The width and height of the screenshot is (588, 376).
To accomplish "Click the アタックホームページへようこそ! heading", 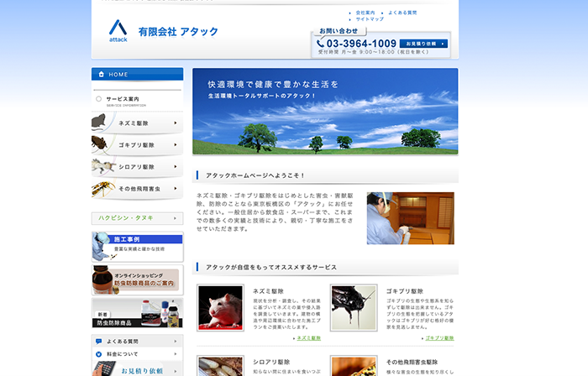I will (255, 175).
